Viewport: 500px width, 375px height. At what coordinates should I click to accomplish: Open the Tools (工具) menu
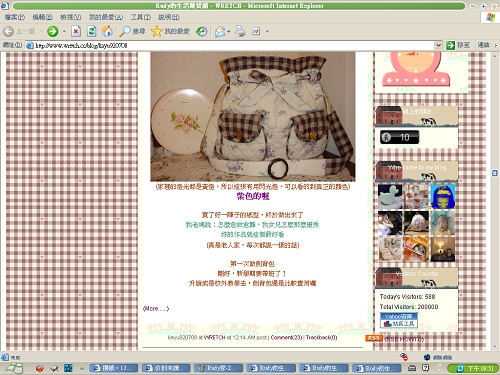(140, 17)
